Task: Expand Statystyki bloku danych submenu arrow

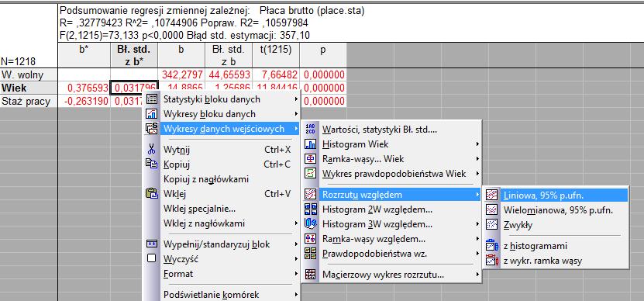Action: (297, 99)
